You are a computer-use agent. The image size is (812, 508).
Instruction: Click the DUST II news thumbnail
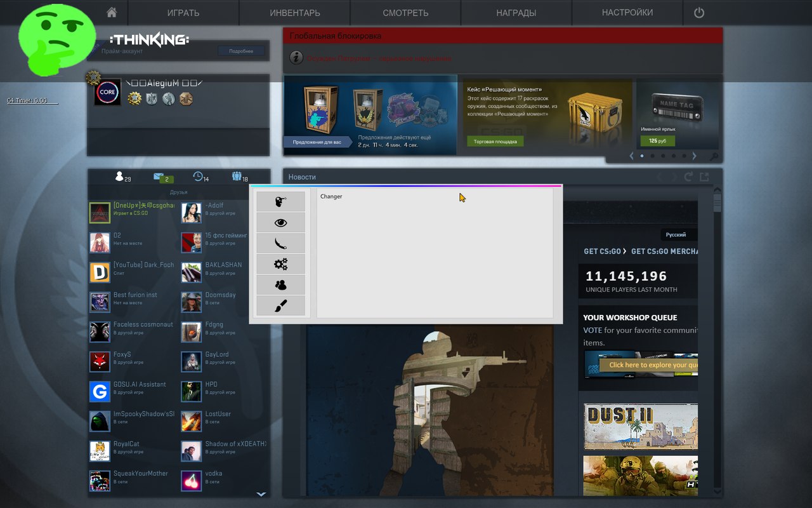pyautogui.click(x=641, y=426)
